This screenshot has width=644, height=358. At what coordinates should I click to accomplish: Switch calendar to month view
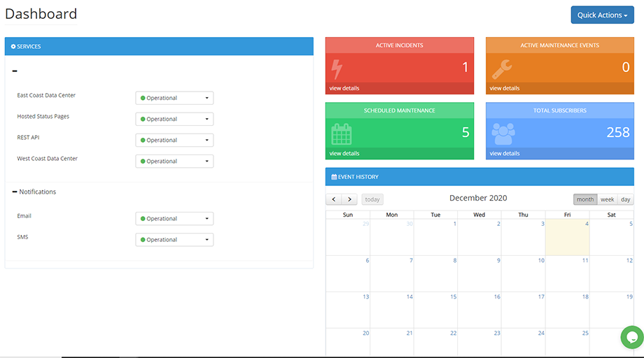(x=585, y=199)
